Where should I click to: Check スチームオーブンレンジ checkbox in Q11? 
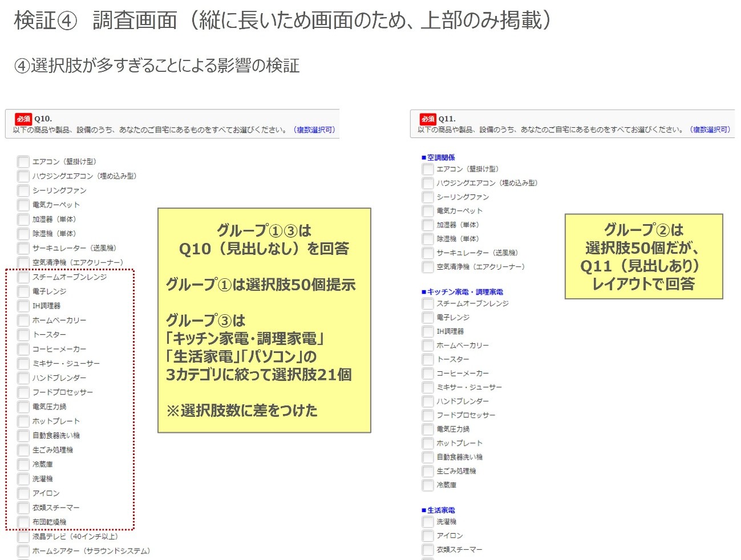(427, 303)
